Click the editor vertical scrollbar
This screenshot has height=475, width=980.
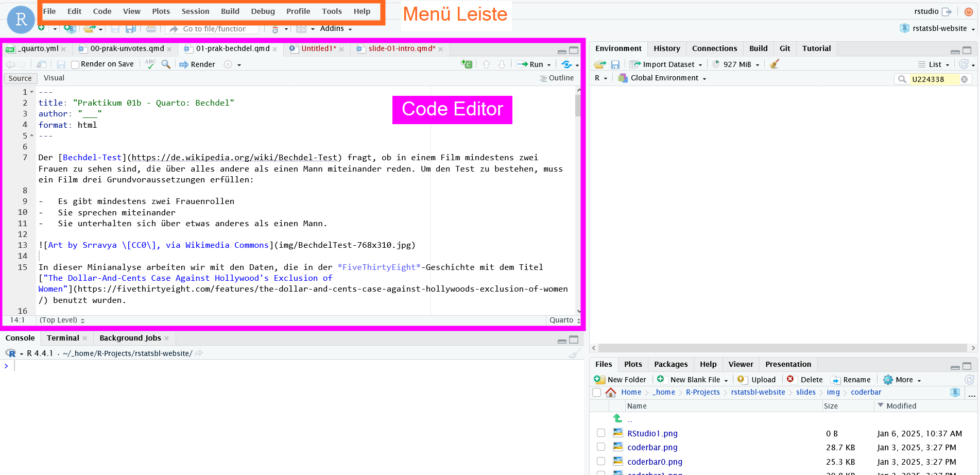[x=578, y=206]
